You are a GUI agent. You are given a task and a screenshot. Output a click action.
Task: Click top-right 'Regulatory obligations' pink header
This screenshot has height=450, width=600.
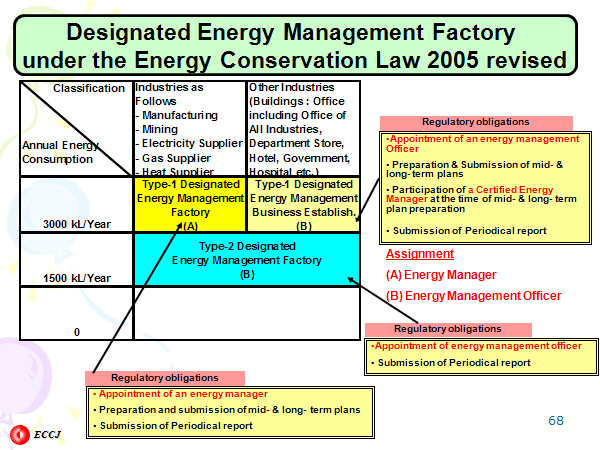(476, 122)
